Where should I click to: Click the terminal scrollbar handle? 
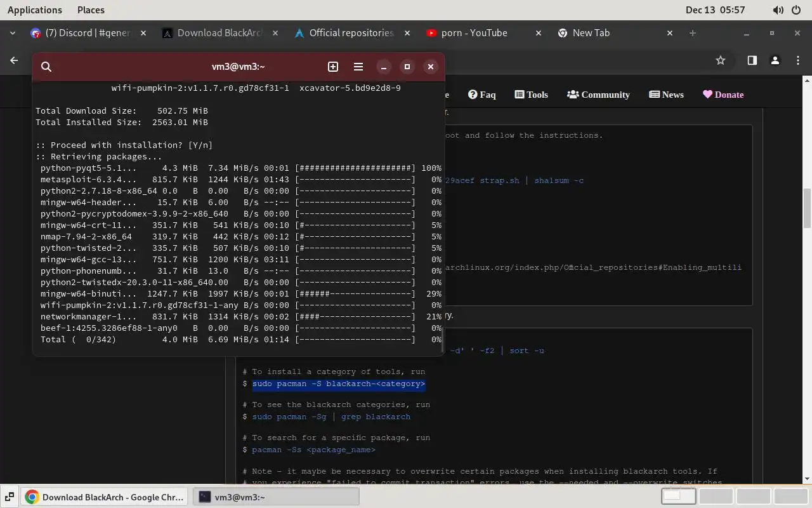point(442,340)
